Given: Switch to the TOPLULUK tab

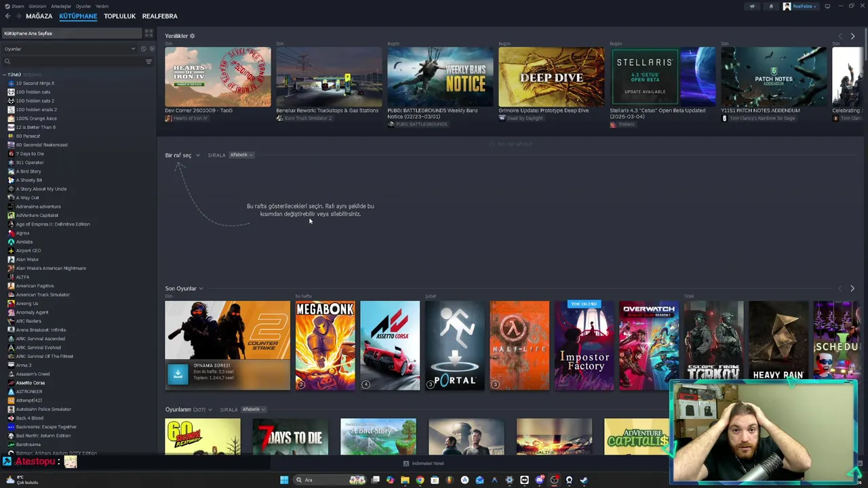Looking at the screenshot, I should click(x=119, y=16).
